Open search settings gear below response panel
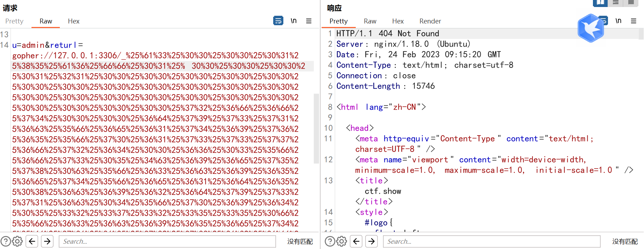The width and height of the screenshot is (644, 249). (x=342, y=241)
